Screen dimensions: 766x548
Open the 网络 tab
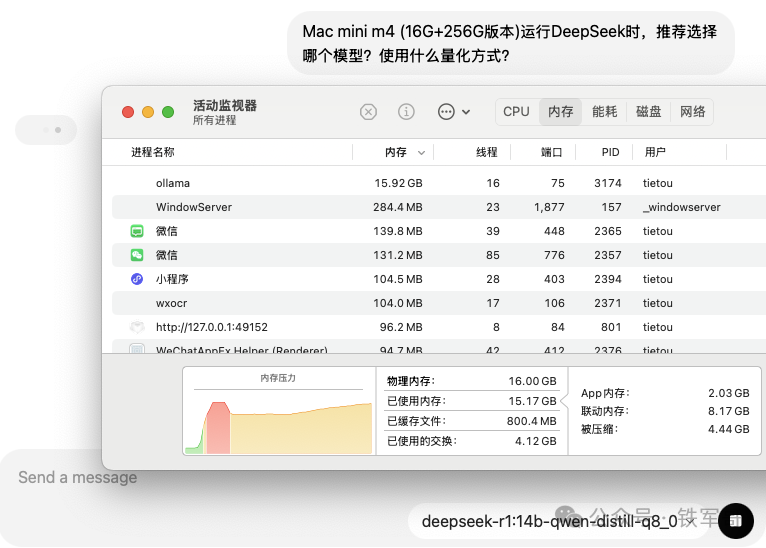pos(692,112)
